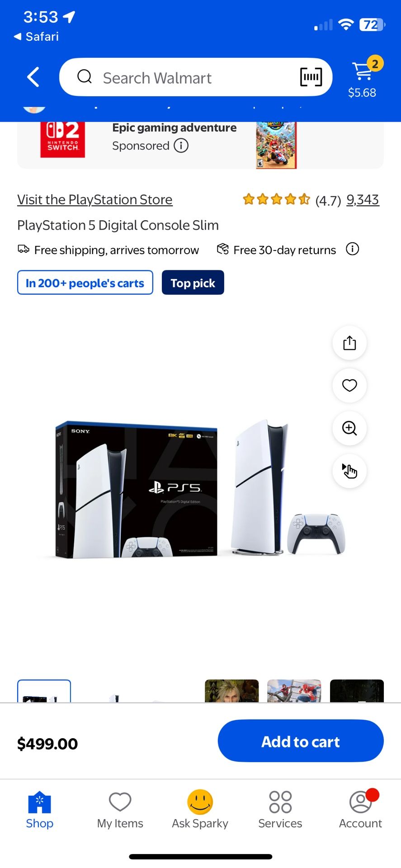Add item to favorites with heart icon

click(x=349, y=385)
